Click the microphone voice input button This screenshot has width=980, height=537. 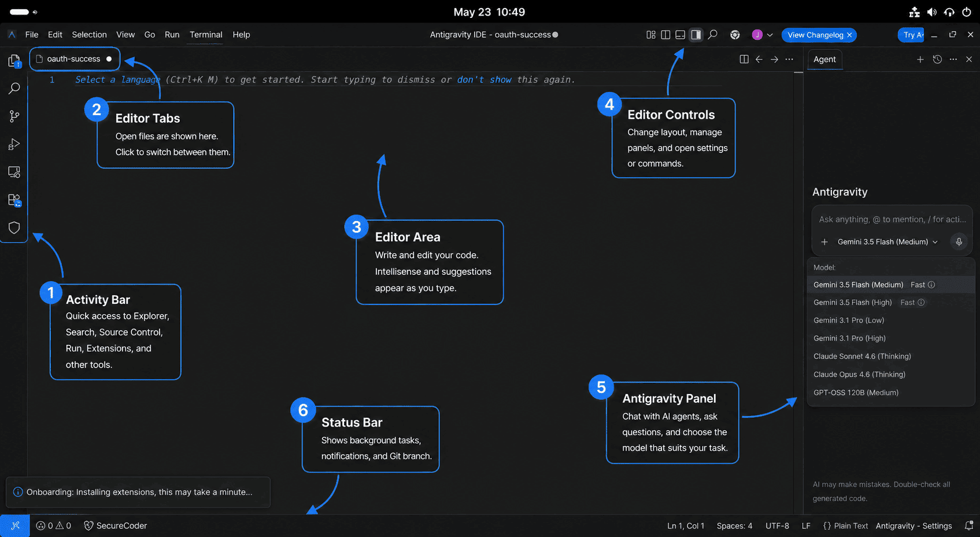point(959,242)
